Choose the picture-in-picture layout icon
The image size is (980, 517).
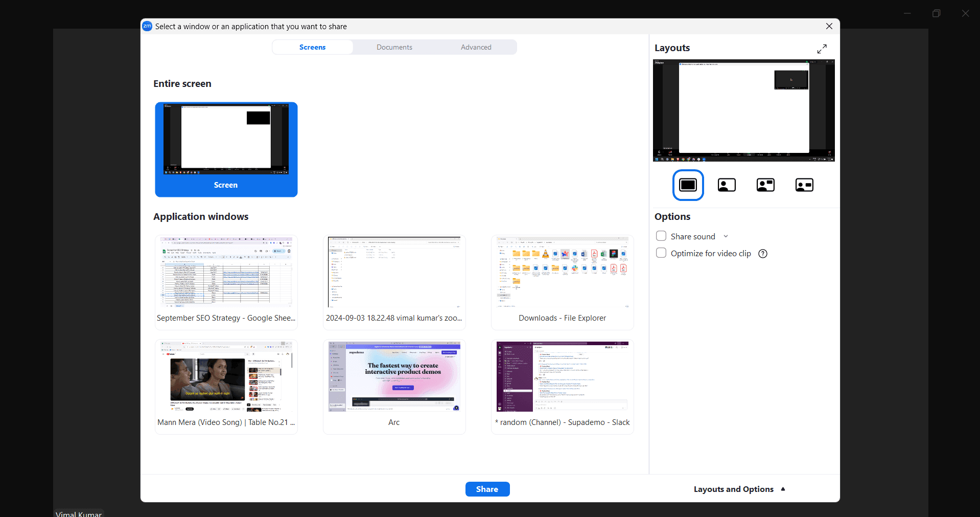tap(765, 185)
